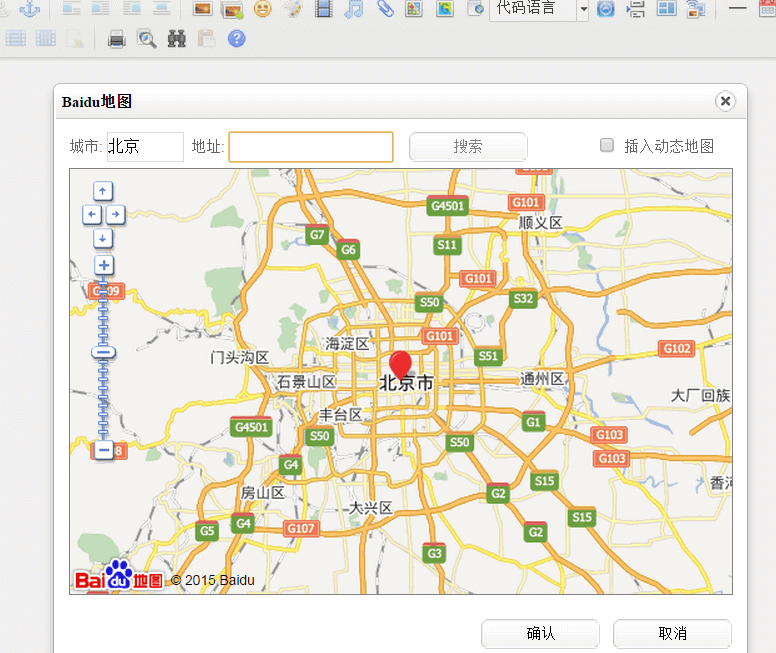Click the single image upload icon
Viewport: 776px width, 653px height.
[202, 8]
